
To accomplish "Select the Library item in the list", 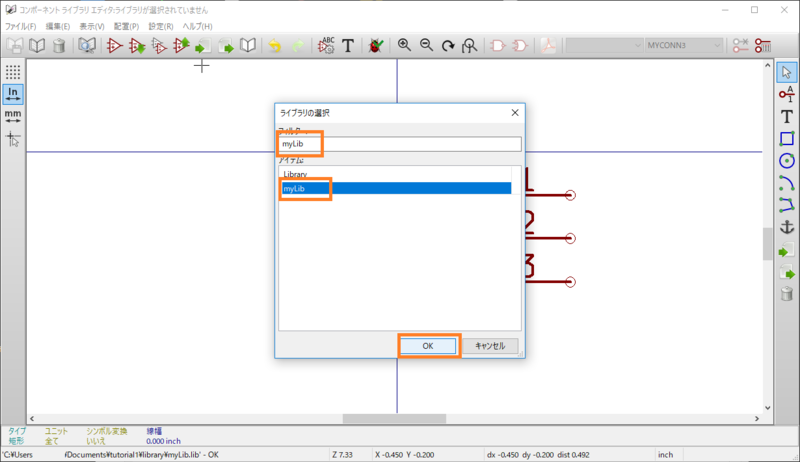I will [x=395, y=174].
